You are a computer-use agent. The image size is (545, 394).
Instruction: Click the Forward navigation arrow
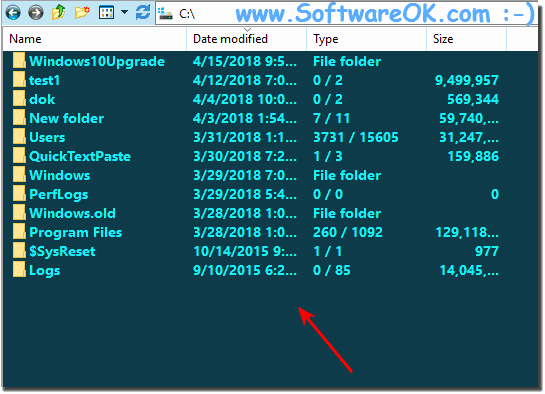36,13
